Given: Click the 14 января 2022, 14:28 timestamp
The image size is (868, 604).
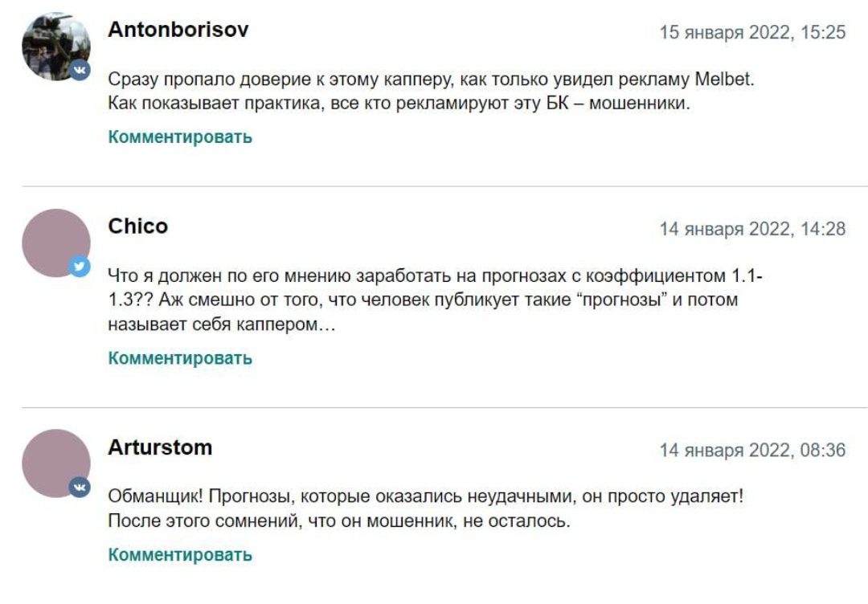Looking at the screenshot, I should point(752,228).
